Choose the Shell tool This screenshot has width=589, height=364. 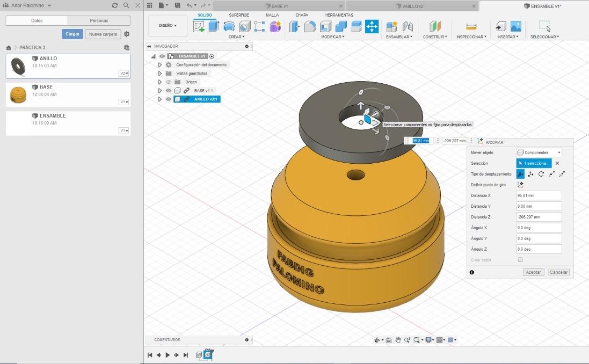[325, 26]
